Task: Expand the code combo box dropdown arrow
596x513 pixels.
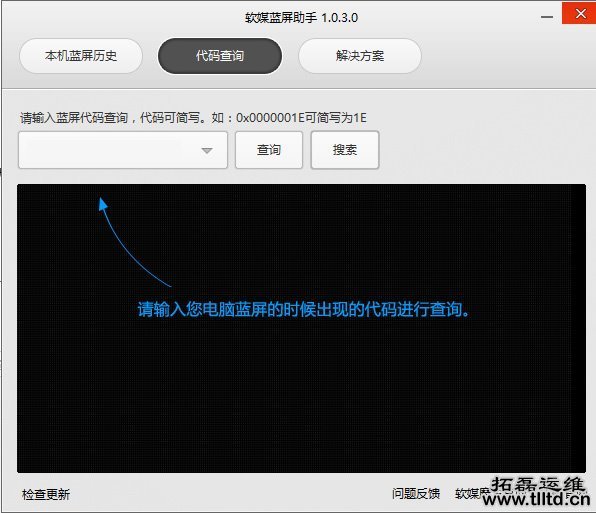Action: 207,150
